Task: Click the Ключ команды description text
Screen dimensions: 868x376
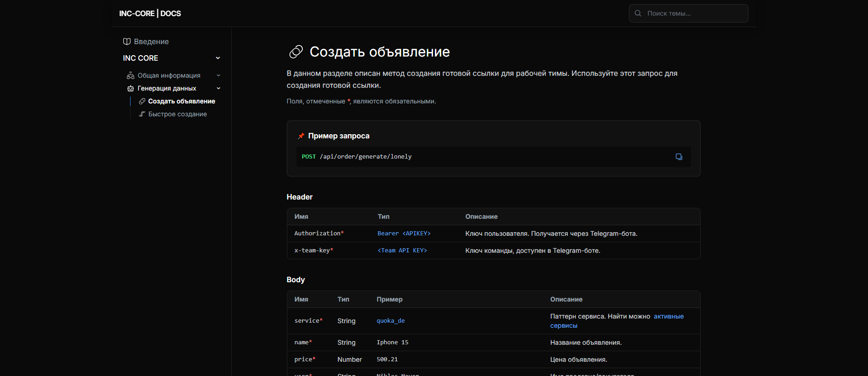Action: pos(533,251)
